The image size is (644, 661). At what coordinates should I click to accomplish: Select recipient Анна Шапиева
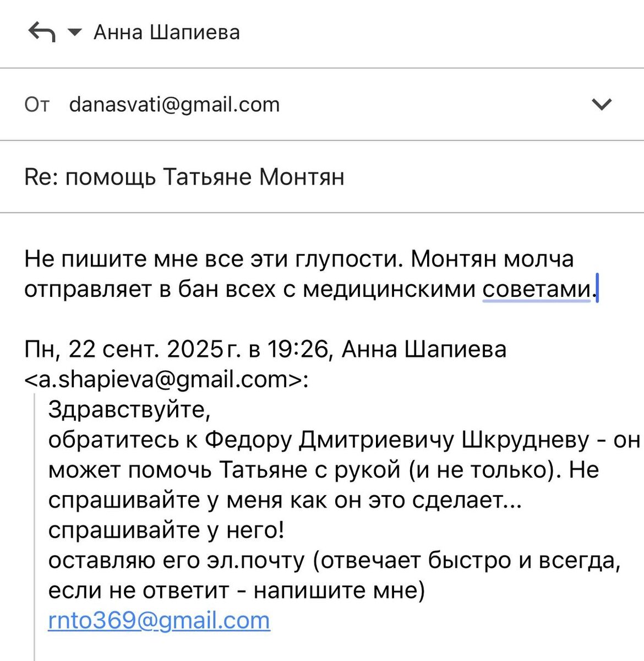click(167, 32)
